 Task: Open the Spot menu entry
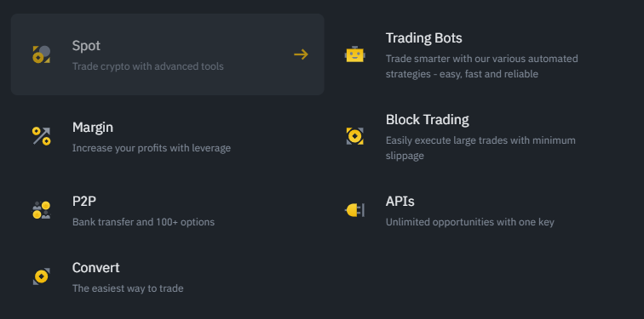168,54
